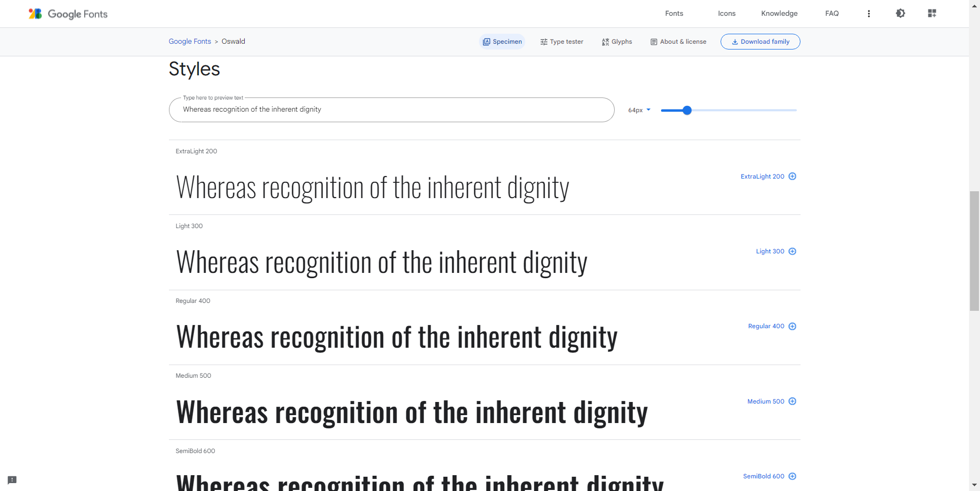Add ExtraLight 200 style plus icon
Screen dimensions: 980x491
click(x=792, y=176)
